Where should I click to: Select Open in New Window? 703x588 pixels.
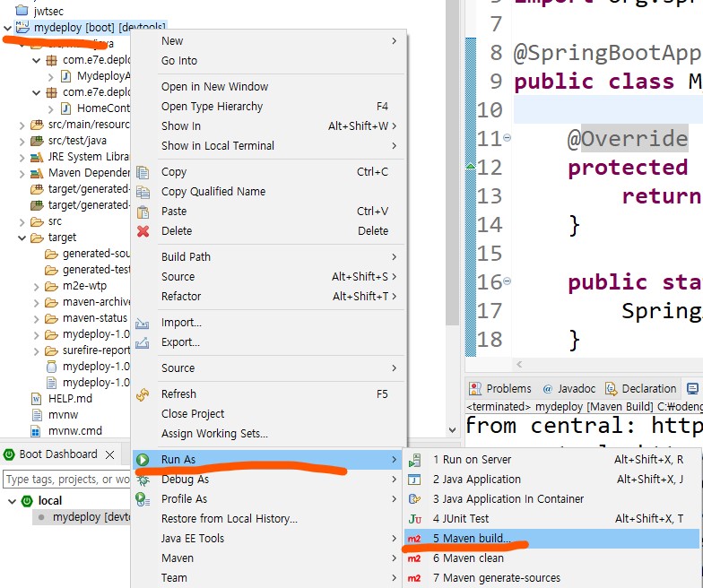pyautogui.click(x=269, y=87)
